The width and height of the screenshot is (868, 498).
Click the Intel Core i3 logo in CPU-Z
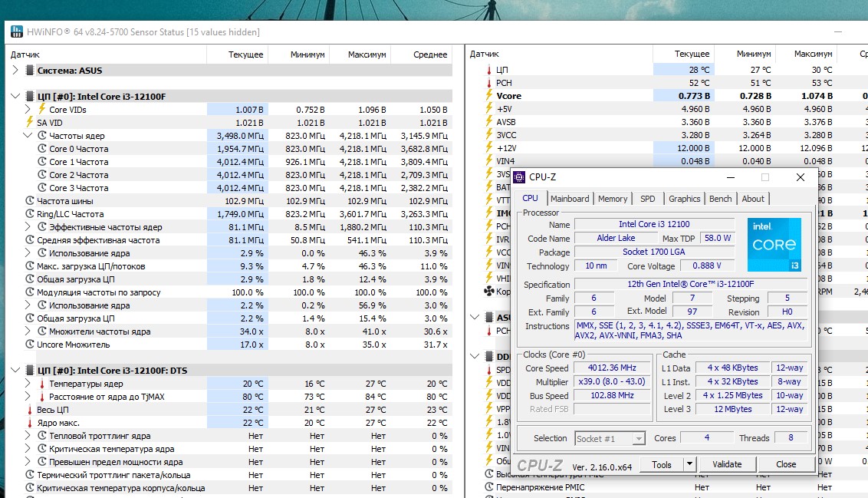click(774, 244)
